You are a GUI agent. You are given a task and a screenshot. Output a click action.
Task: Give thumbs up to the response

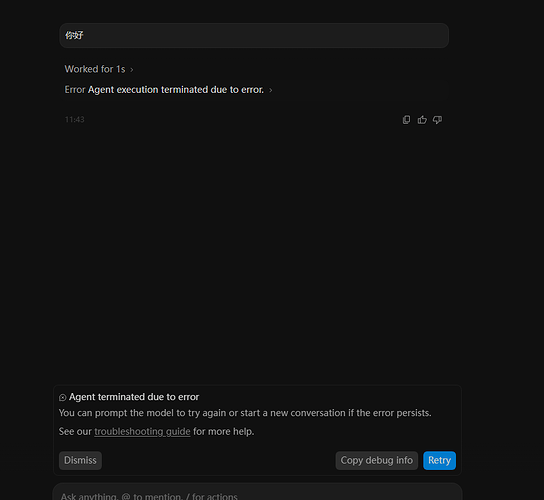point(422,120)
